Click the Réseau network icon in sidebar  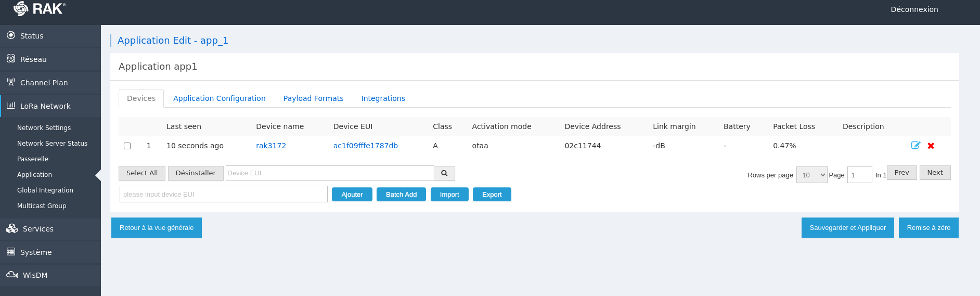point(11,59)
